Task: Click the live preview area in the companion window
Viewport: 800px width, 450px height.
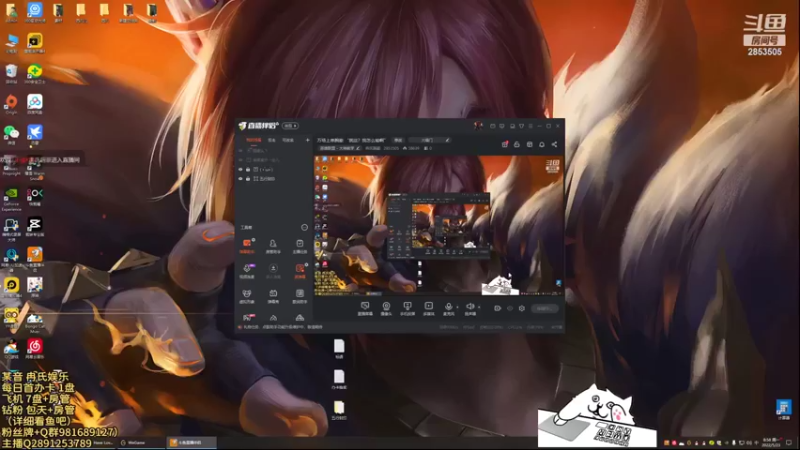Action: click(x=439, y=225)
